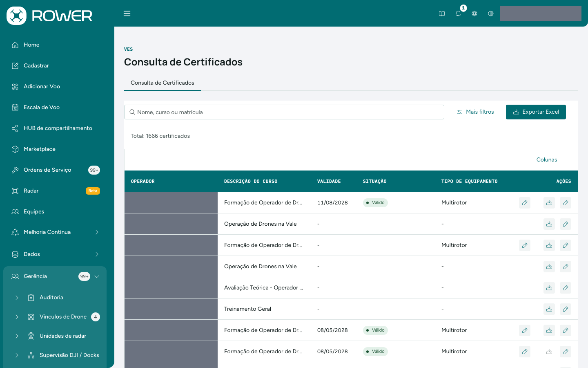Collapse the Gerência section chevron
This screenshot has width=588, height=368.
click(97, 276)
